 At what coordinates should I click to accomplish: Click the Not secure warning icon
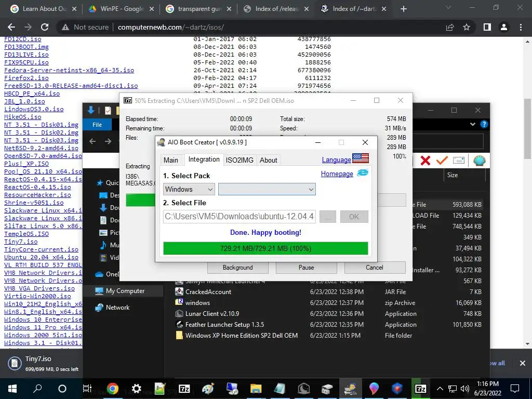[65, 27]
